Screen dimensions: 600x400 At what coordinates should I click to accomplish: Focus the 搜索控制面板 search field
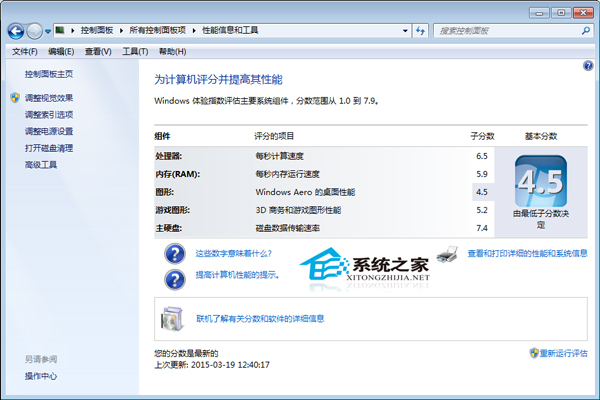click(507, 31)
